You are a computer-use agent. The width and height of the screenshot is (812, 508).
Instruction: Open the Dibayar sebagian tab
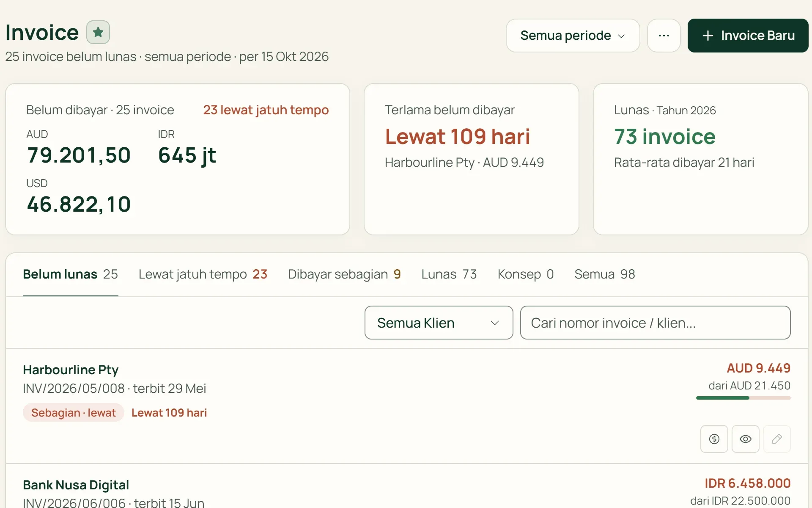coord(344,274)
